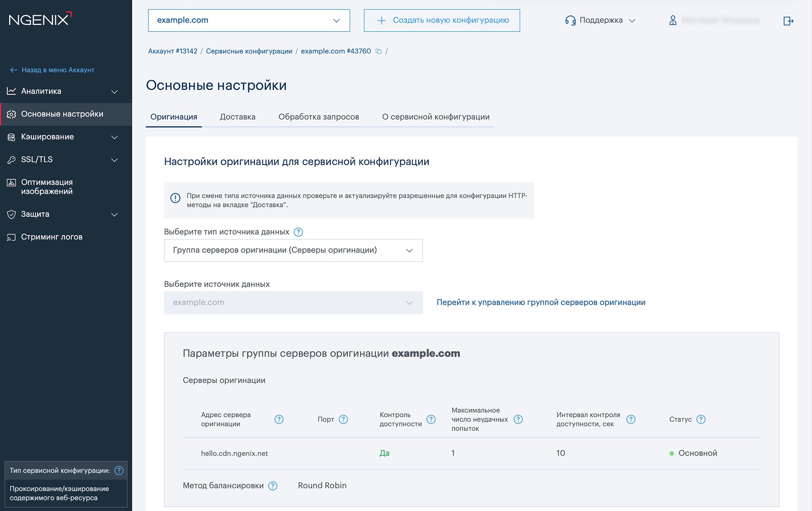Follow link to manage origin server group
The height and width of the screenshot is (511, 812).
(541, 302)
